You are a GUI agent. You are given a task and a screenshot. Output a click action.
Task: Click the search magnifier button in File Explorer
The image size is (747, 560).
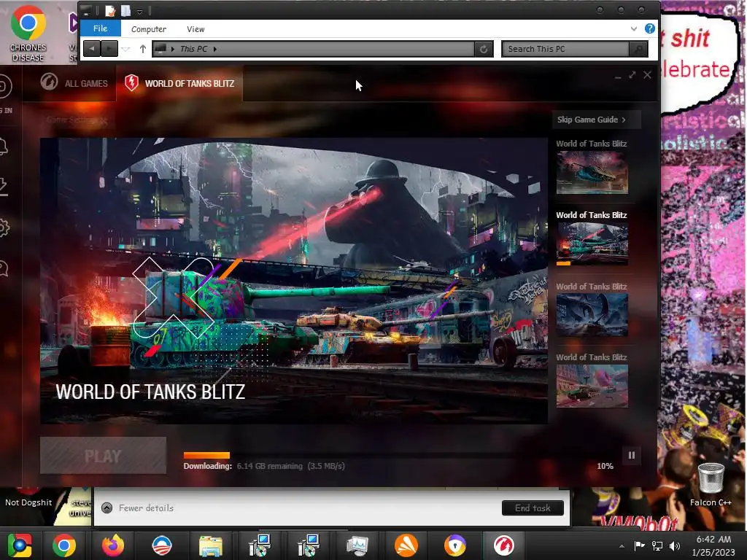click(638, 49)
